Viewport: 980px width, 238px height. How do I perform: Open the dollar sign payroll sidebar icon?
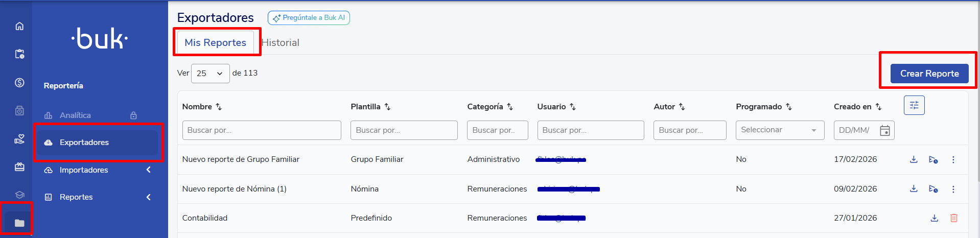(19, 82)
